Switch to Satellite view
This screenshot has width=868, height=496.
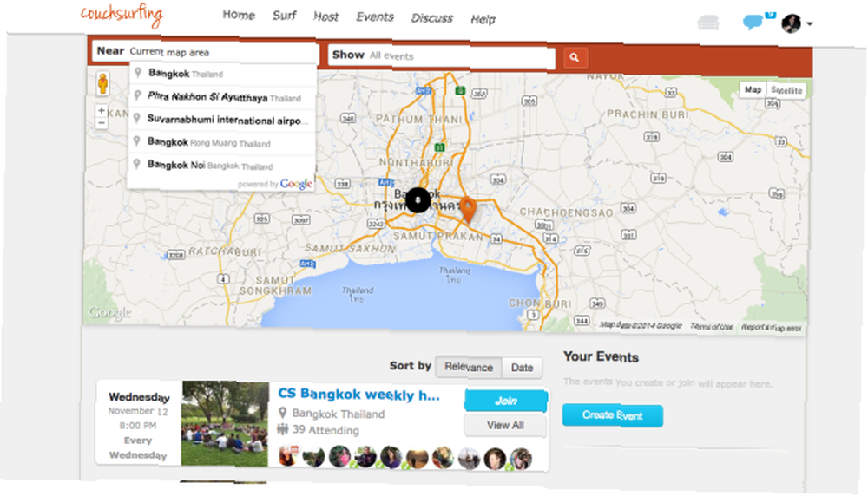(x=786, y=90)
